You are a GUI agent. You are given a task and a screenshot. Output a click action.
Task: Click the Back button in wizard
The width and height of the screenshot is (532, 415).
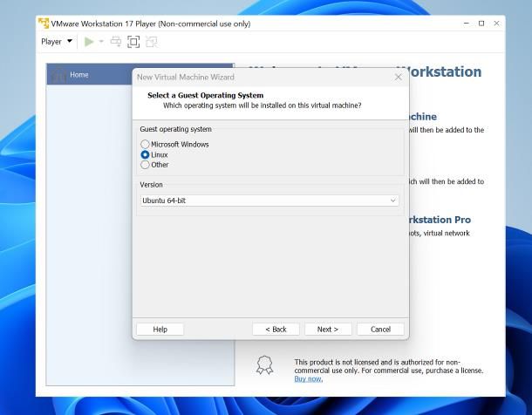[276, 330]
